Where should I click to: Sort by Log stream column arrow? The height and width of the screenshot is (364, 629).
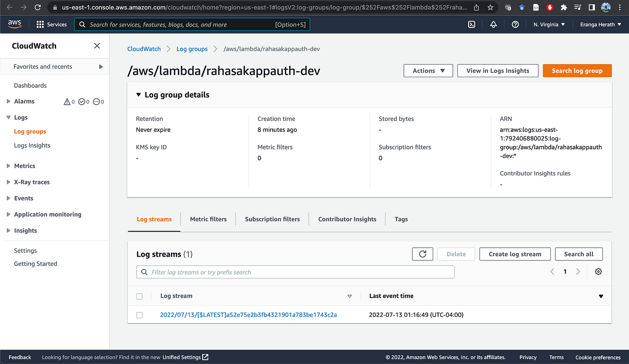[x=350, y=296]
